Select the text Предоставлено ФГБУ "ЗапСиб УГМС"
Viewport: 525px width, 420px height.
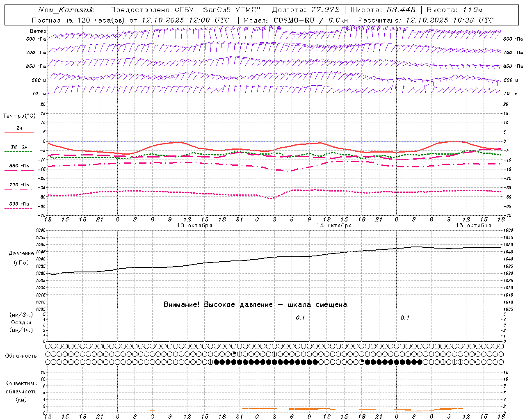click(x=185, y=10)
